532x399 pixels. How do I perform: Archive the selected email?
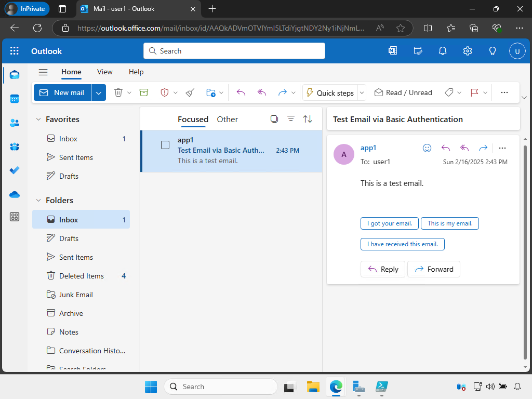[144, 92]
